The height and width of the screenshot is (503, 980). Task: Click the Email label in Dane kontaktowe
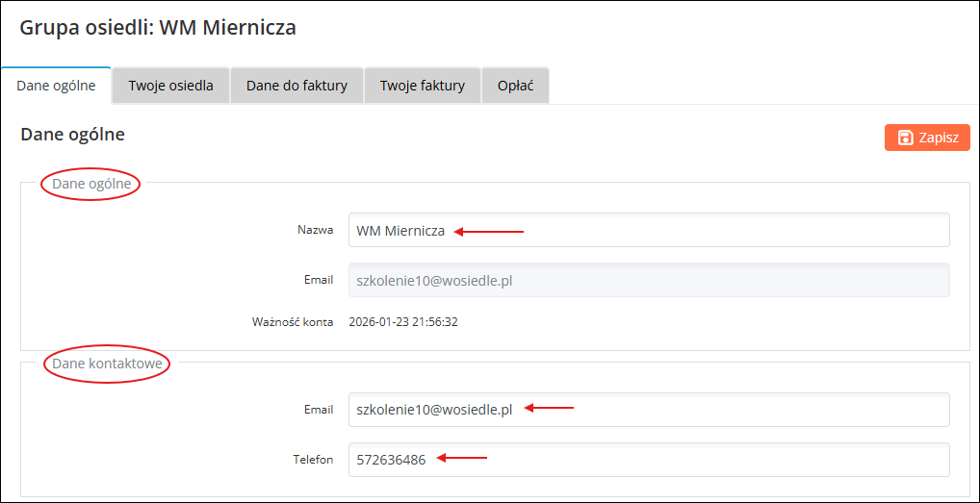click(318, 409)
